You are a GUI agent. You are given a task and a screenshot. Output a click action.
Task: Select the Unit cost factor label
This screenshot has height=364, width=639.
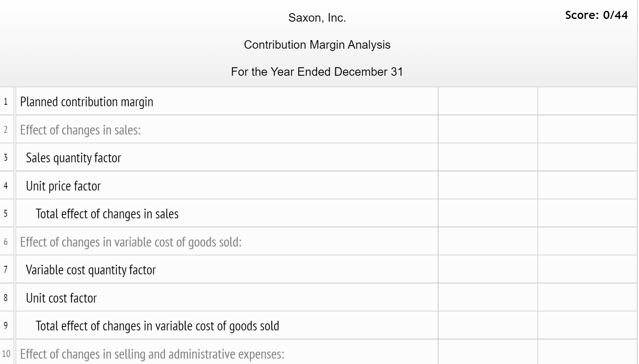tap(60, 298)
